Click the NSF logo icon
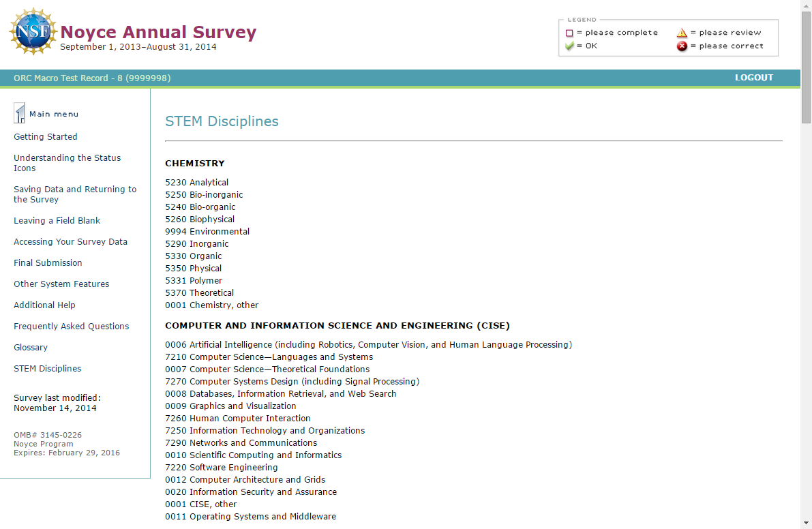This screenshot has height=529, width=812. (33, 32)
